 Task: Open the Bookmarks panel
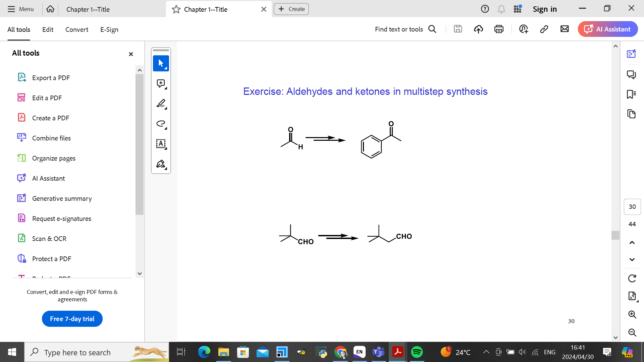click(632, 94)
